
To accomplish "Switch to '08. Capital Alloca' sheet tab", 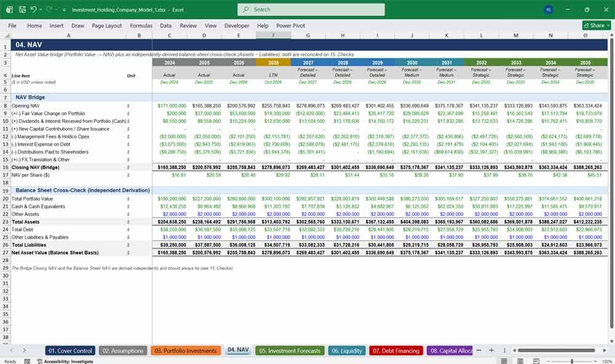I will tap(450, 350).
